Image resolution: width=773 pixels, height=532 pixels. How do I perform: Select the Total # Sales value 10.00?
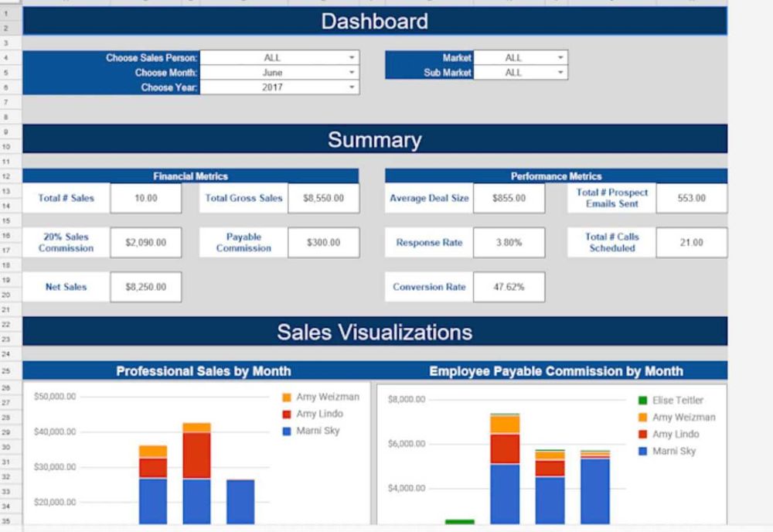[x=146, y=198]
